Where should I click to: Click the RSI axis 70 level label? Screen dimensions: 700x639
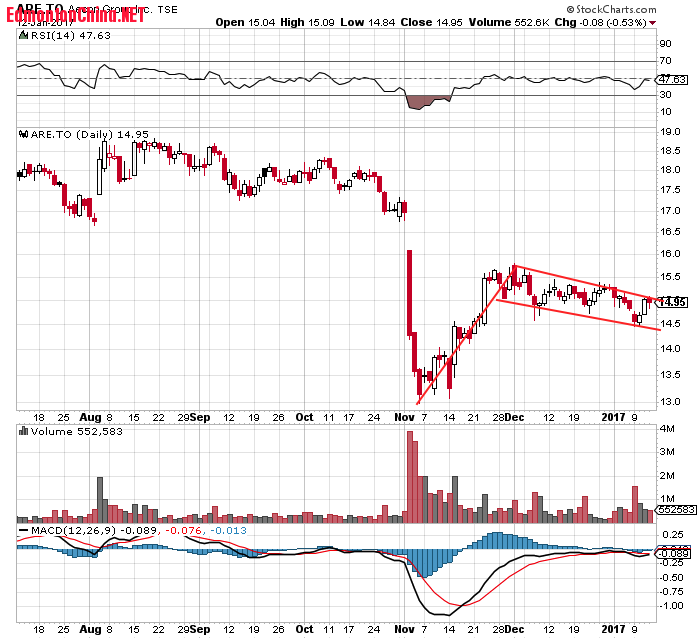pos(665,60)
